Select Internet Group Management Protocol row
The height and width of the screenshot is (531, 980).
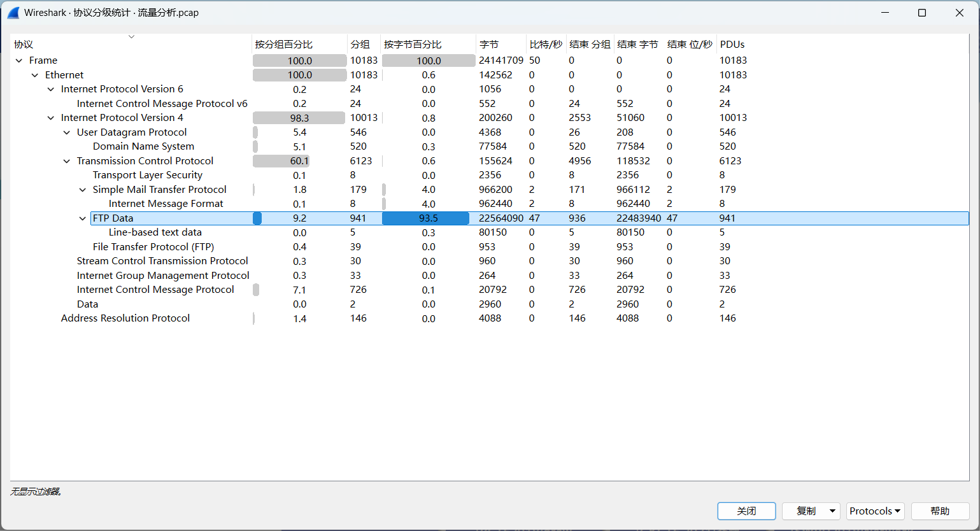(490, 276)
